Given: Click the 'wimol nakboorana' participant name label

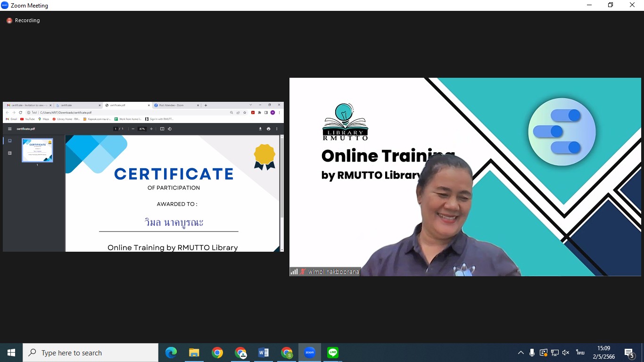Looking at the screenshot, I should pyautogui.click(x=334, y=272).
